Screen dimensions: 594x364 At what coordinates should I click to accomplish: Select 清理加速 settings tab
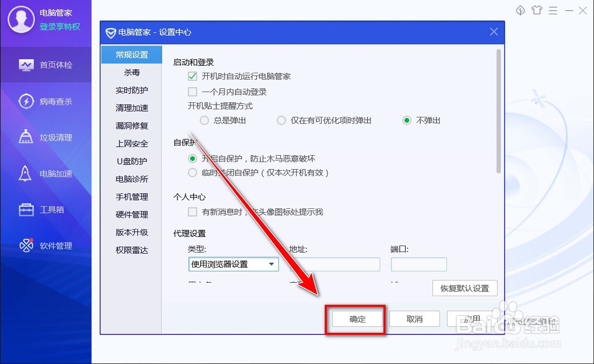(131, 108)
